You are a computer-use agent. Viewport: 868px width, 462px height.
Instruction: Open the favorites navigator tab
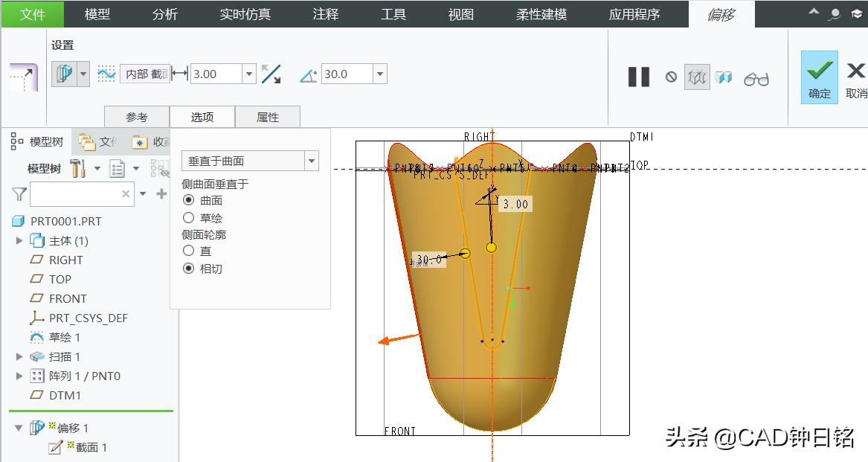point(150,142)
